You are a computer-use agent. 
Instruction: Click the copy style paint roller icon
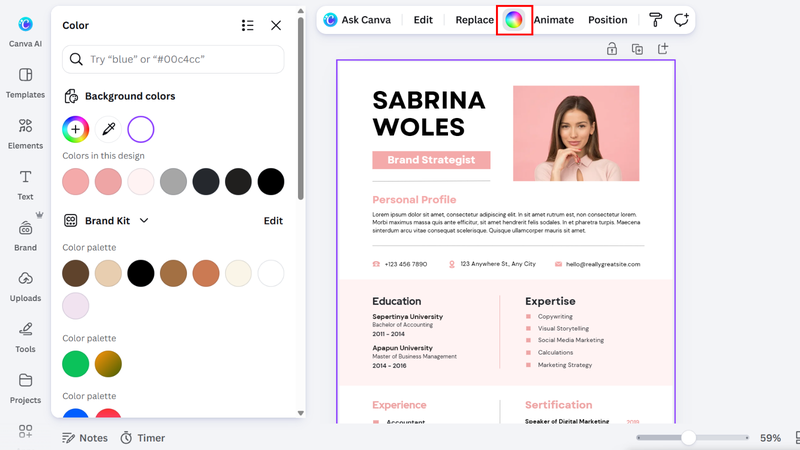tap(655, 20)
